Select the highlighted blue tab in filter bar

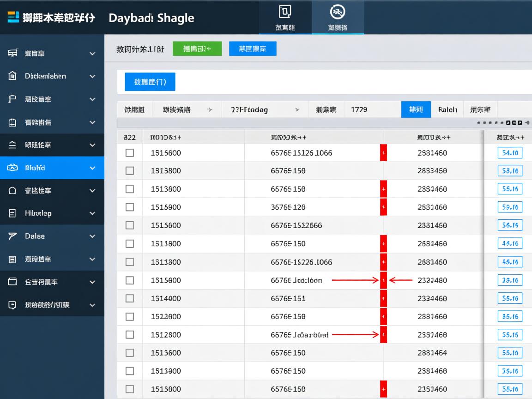point(416,110)
